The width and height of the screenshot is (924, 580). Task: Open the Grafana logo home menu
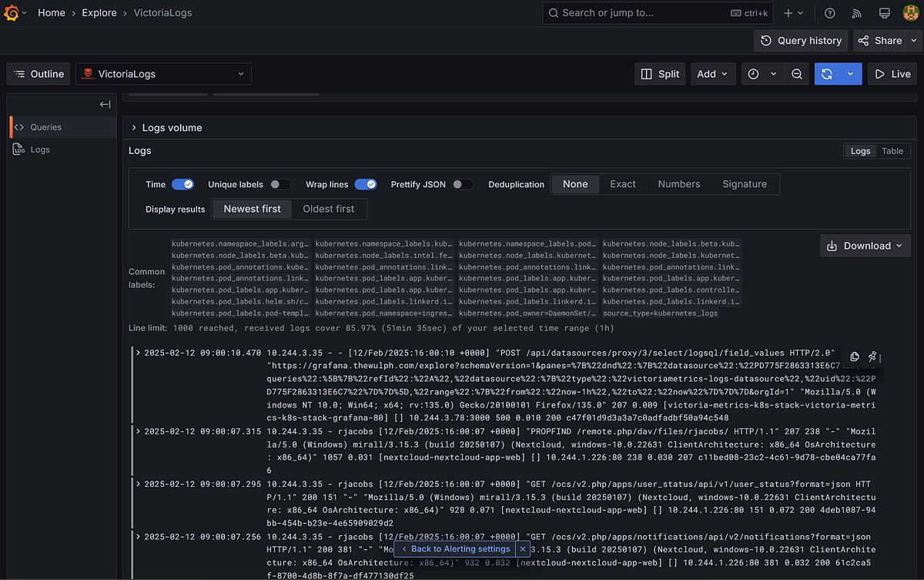[11, 13]
